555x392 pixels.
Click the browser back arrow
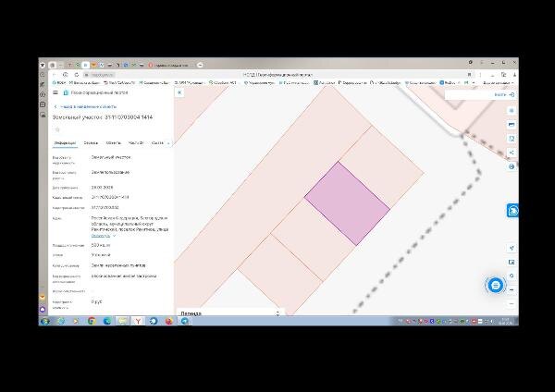(55, 75)
